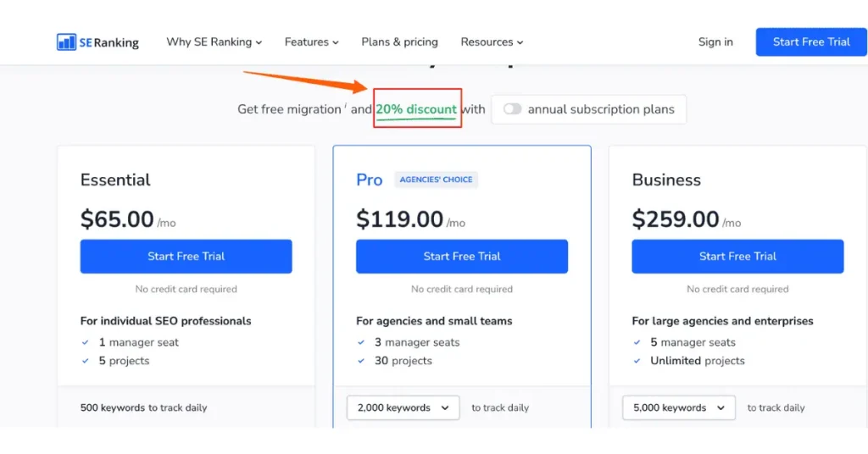The image size is (868, 454).
Task: Click checkmark icon beside '1 manager seat'
Action: click(x=86, y=342)
